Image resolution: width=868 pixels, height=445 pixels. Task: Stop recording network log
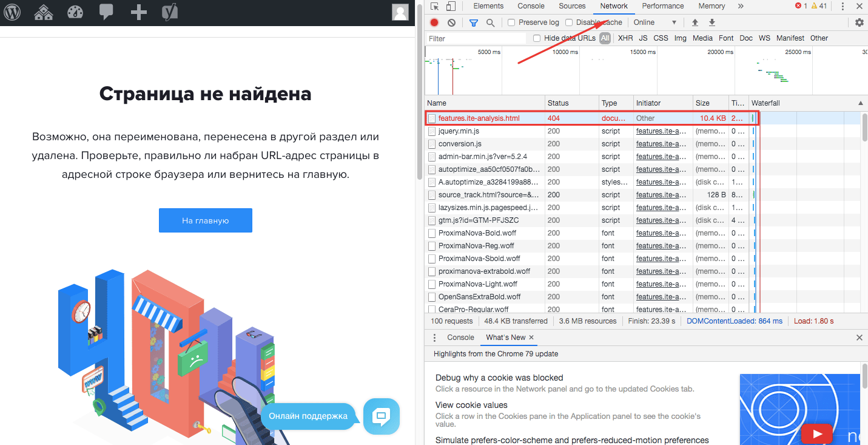(434, 22)
